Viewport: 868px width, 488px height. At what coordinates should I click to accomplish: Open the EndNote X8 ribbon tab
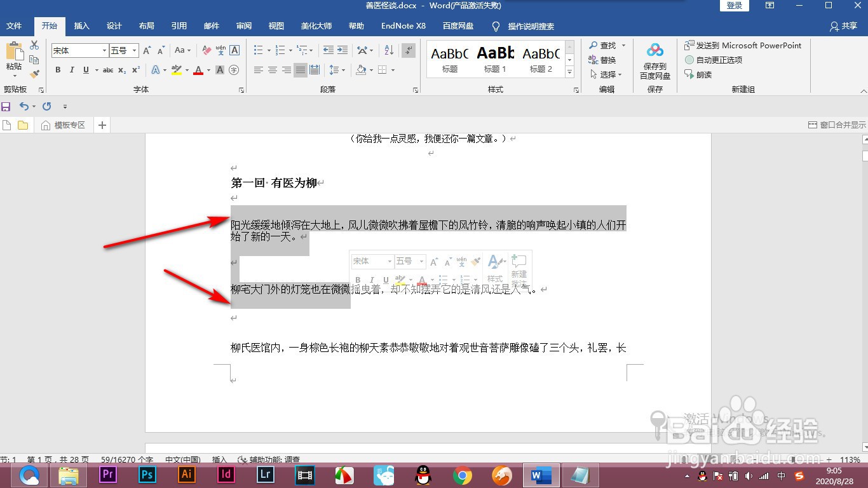tap(403, 26)
